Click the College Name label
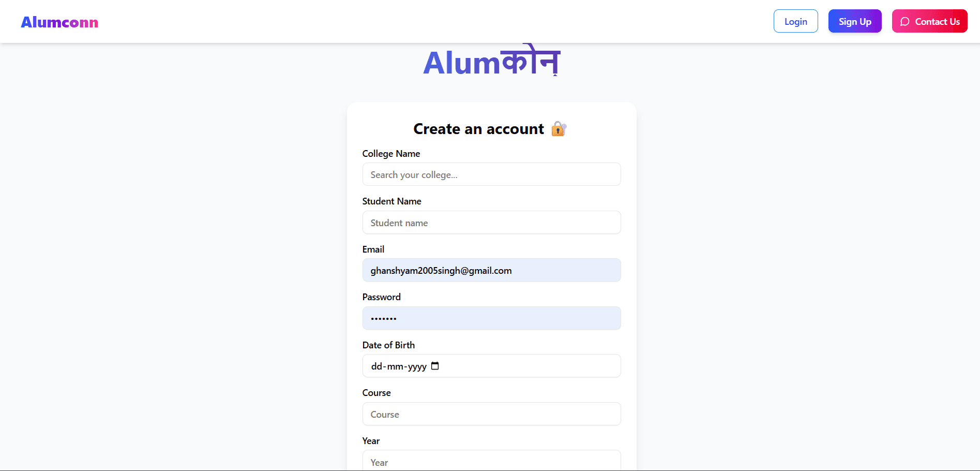This screenshot has width=980, height=471. pos(390,154)
